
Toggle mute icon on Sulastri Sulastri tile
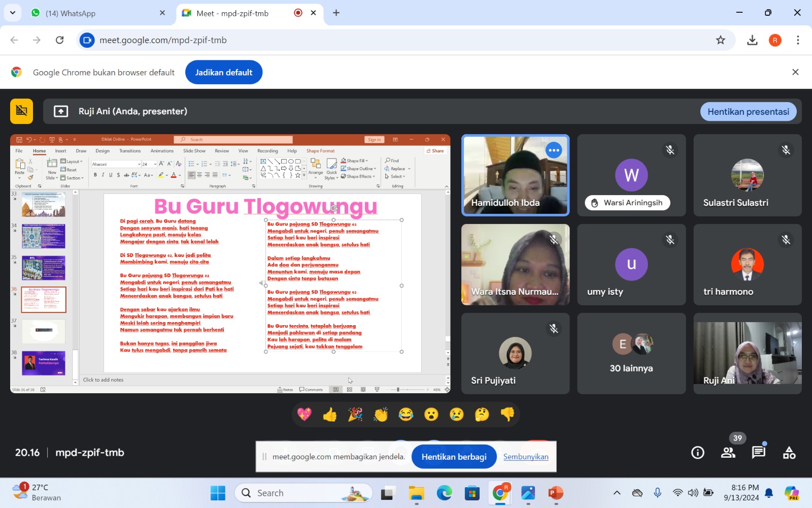click(786, 150)
